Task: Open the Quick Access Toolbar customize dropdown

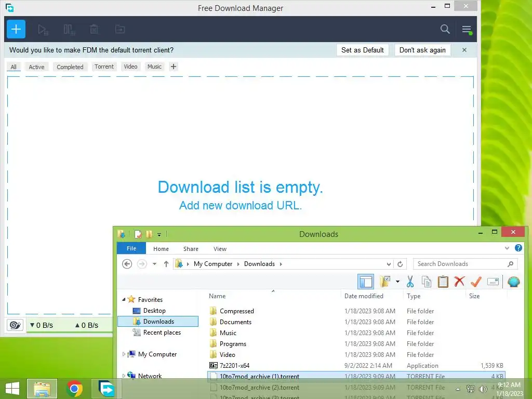Action: click(159, 234)
